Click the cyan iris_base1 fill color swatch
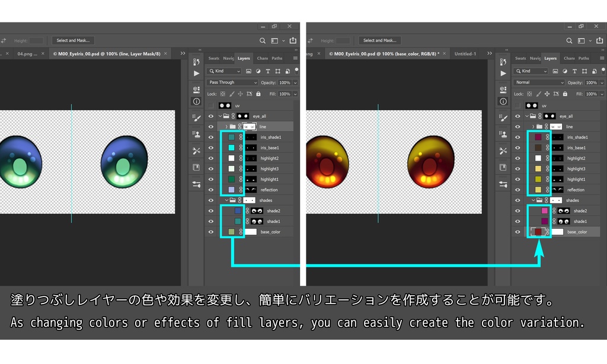Image resolution: width=607 pixels, height=364 pixels. pyautogui.click(x=232, y=148)
